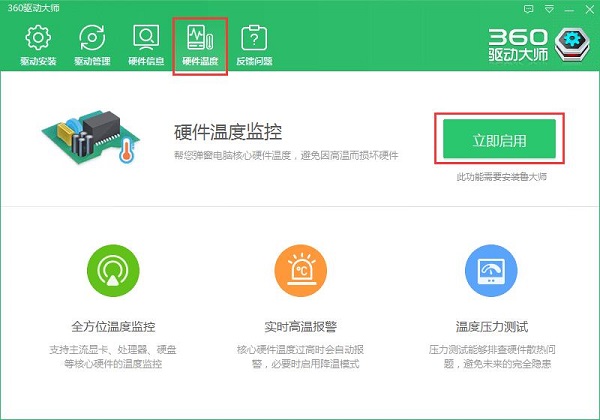The height and width of the screenshot is (420, 600).
Task: Click the 温度压力测试 title text
Action: tap(492, 327)
